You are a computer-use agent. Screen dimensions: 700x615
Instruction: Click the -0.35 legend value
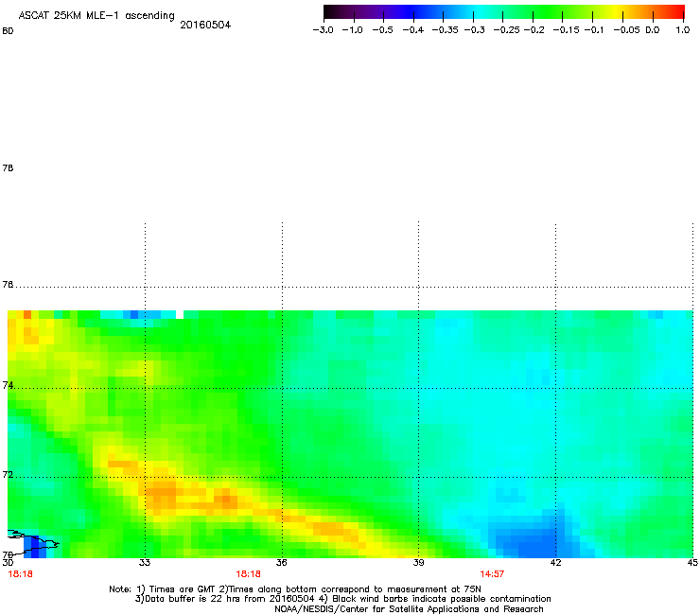pos(446,30)
